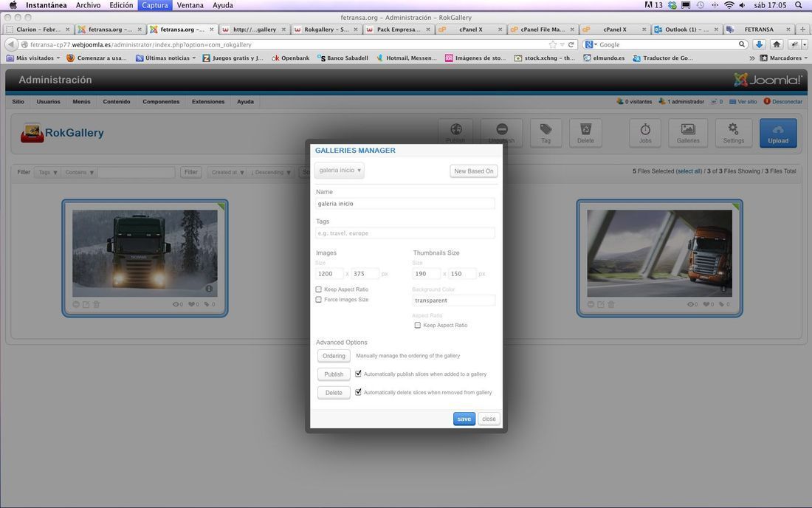Click the Delete trash toolbar icon

(x=585, y=133)
